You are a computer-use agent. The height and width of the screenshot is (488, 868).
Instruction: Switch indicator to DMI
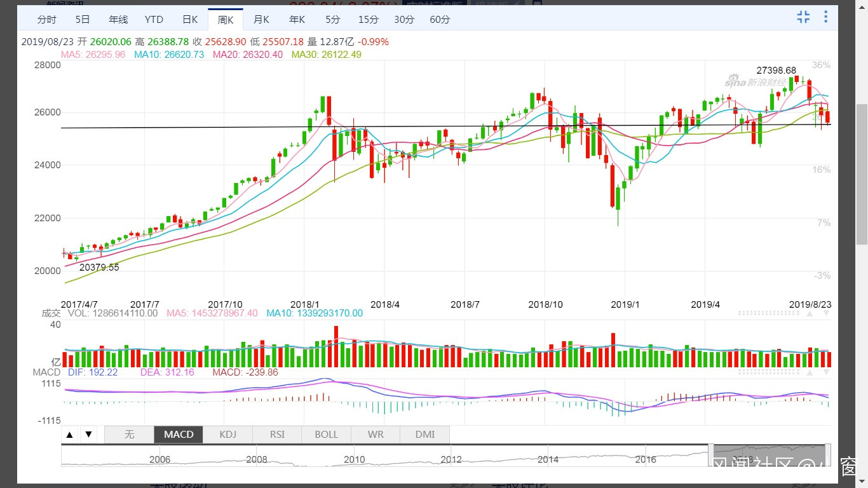pos(425,435)
